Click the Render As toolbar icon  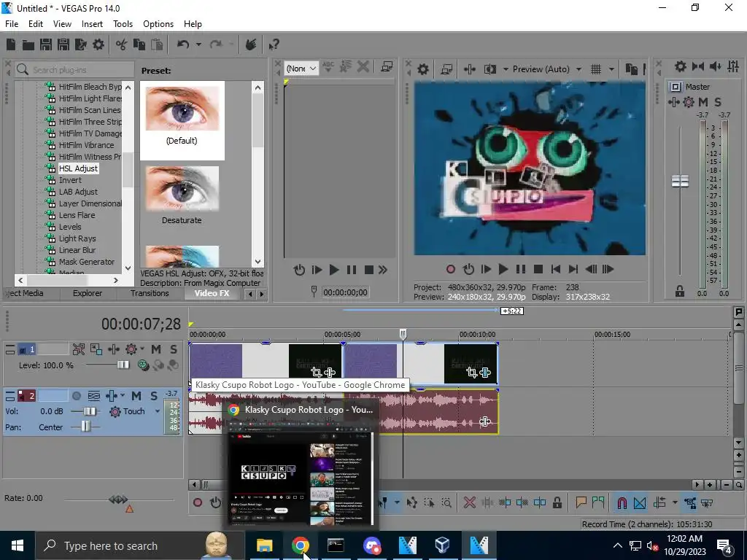(80, 44)
